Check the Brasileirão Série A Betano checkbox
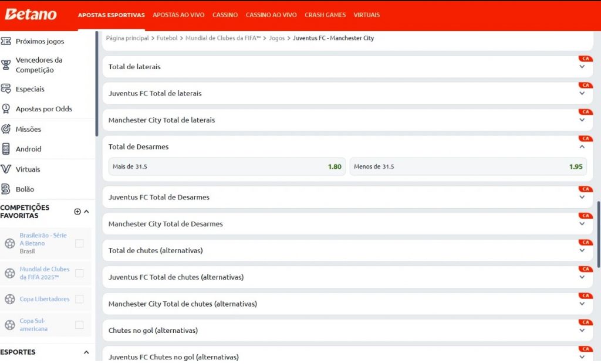The width and height of the screenshot is (601, 364). (79, 243)
